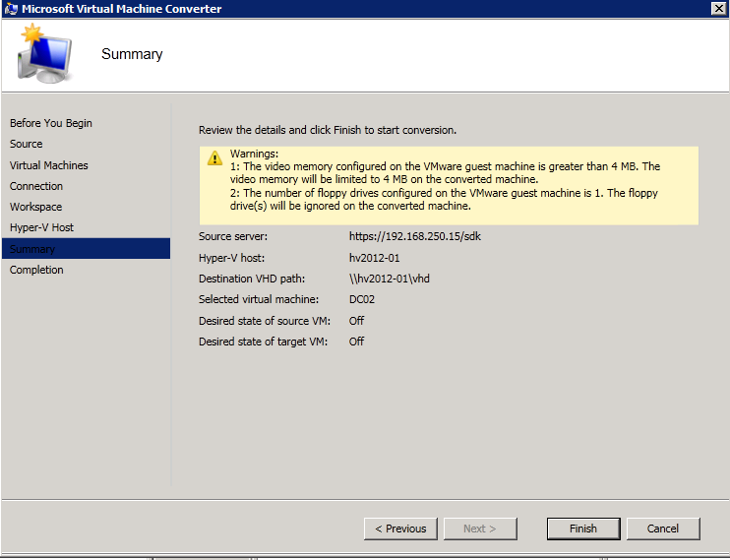Screen dimensions: 730x560
Task: Click the floppy drives warning text
Action: [444, 200]
